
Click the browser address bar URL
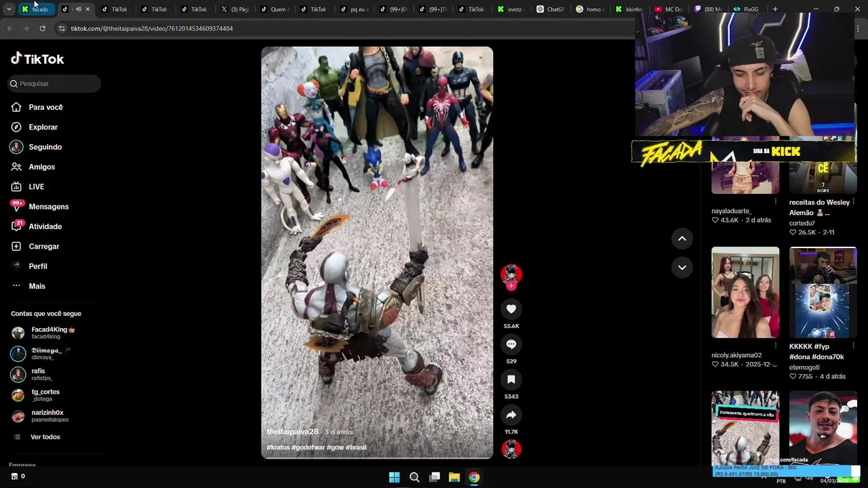tap(152, 28)
